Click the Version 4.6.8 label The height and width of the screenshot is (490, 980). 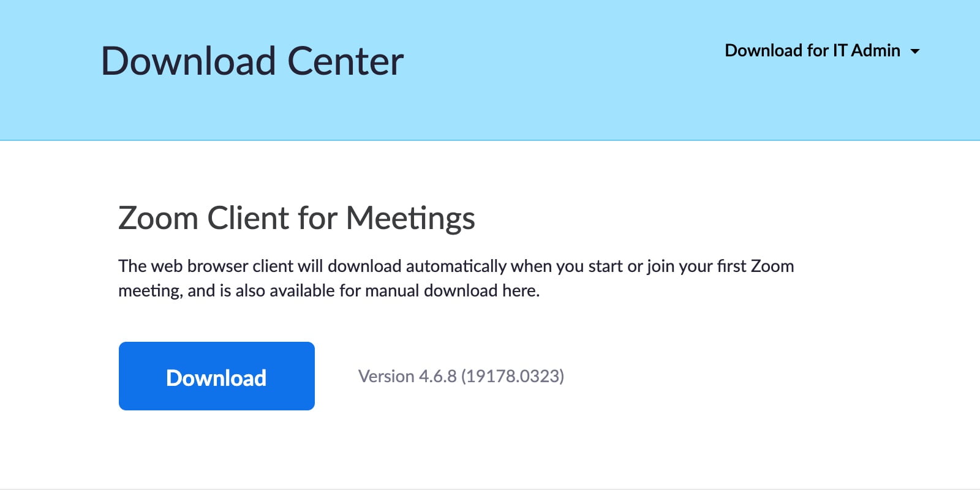[x=407, y=376]
